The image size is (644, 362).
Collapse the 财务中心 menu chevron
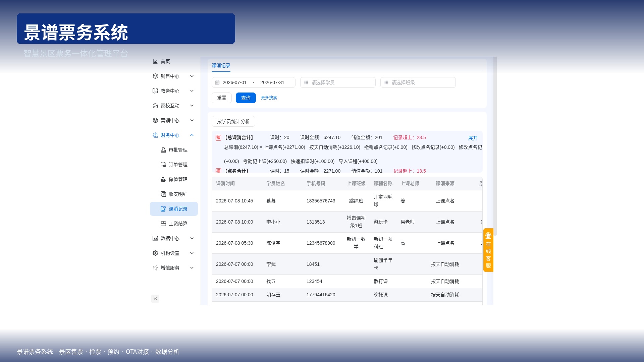(192, 135)
